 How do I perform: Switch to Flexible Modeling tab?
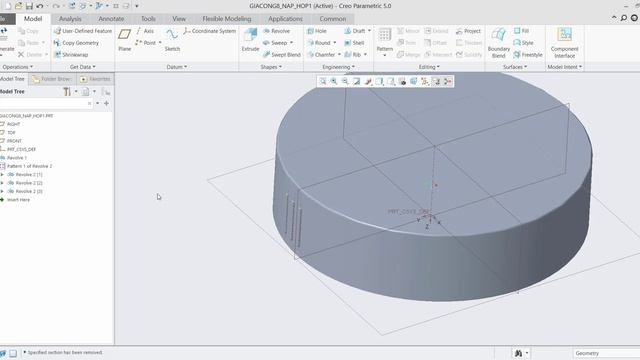[227, 19]
